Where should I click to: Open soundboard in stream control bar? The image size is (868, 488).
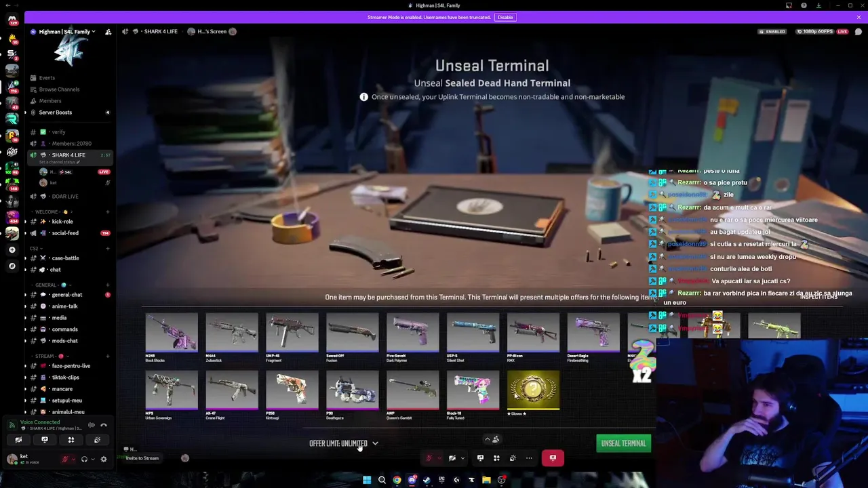513,458
